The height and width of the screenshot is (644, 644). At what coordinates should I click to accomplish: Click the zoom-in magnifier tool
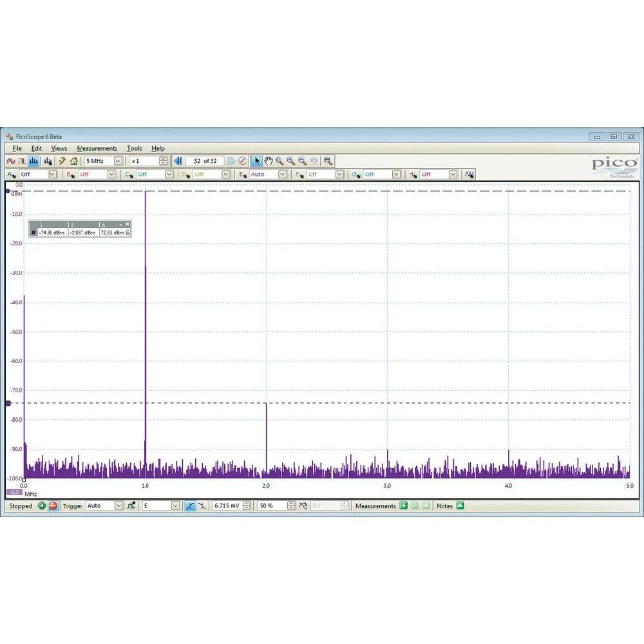coord(291,161)
